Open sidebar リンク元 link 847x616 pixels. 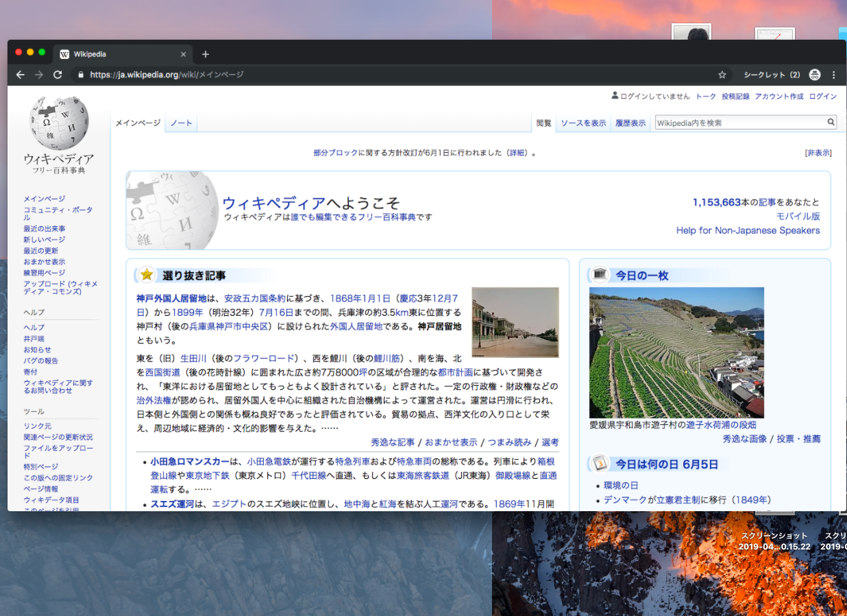click(x=37, y=426)
